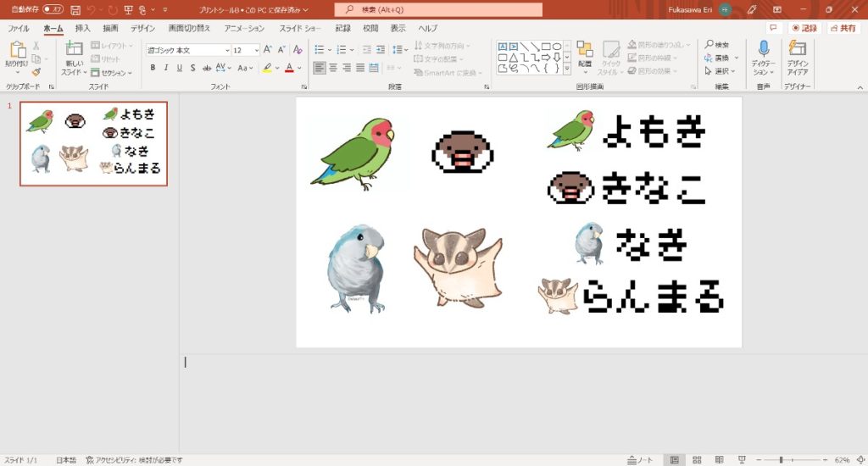Click the Save icon in title bar

point(76,9)
